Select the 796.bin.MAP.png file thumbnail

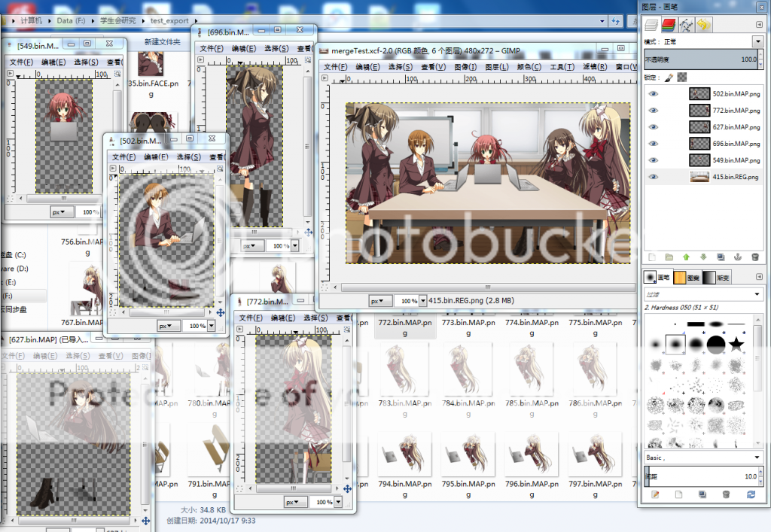[x=531, y=454]
